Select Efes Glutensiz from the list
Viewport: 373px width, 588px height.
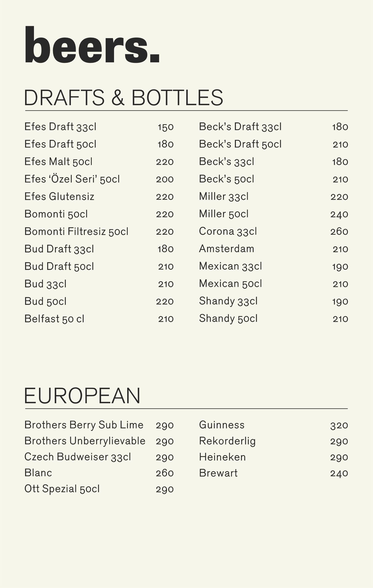coord(59,197)
